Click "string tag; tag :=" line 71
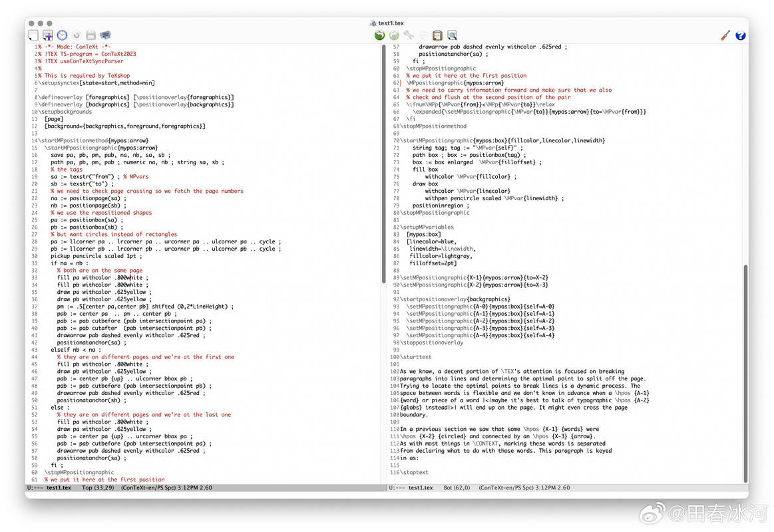This screenshot has width=774, height=532. [x=468, y=148]
